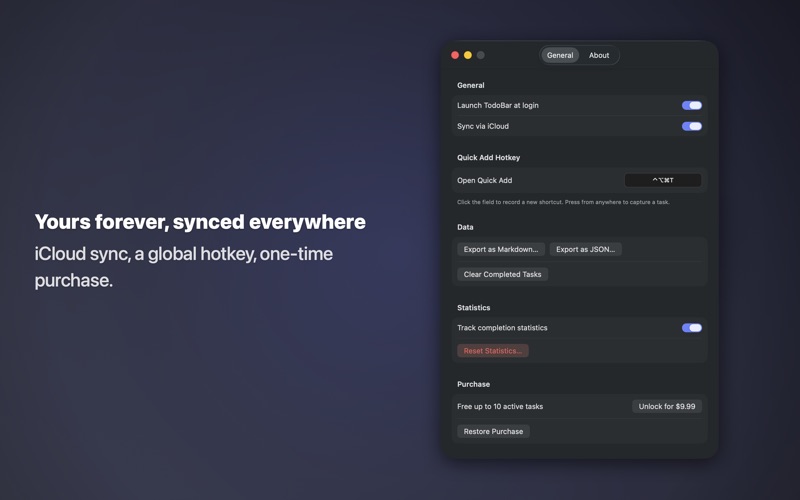This screenshot has width=800, height=500.
Task: Turn off Track completion statistics switch
Action: click(x=692, y=328)
